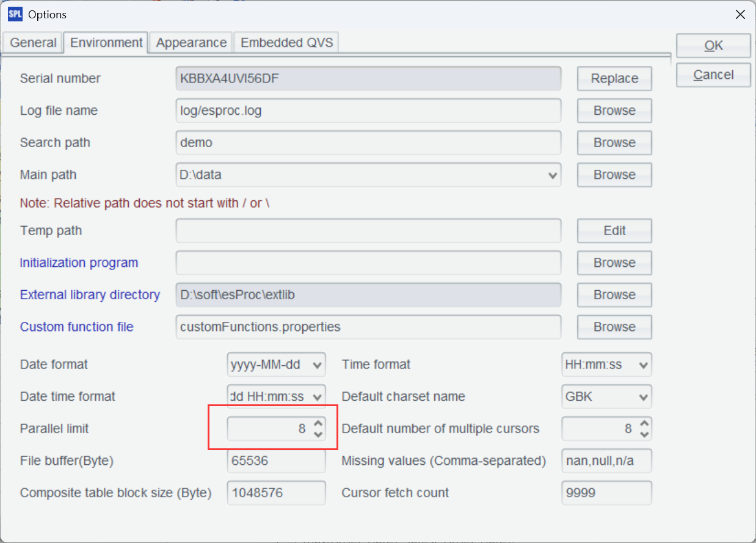Switch to the General tab
The image size is (756, 543).
[33, 43]
